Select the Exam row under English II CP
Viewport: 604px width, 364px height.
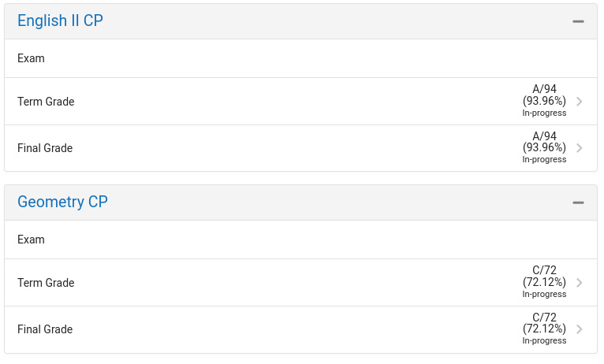[300, 58]
